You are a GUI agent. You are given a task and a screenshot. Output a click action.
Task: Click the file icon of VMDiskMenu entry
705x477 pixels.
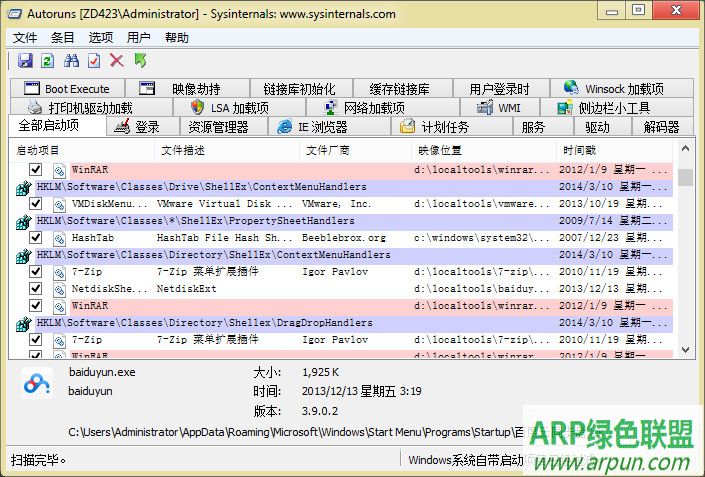pos(59,204)
